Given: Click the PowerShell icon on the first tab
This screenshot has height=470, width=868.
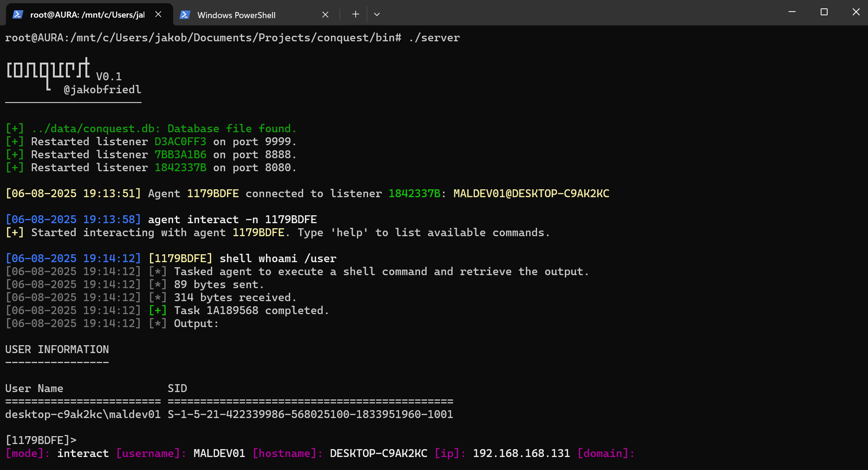Looking at the screenshot, I should coord(18,14).
